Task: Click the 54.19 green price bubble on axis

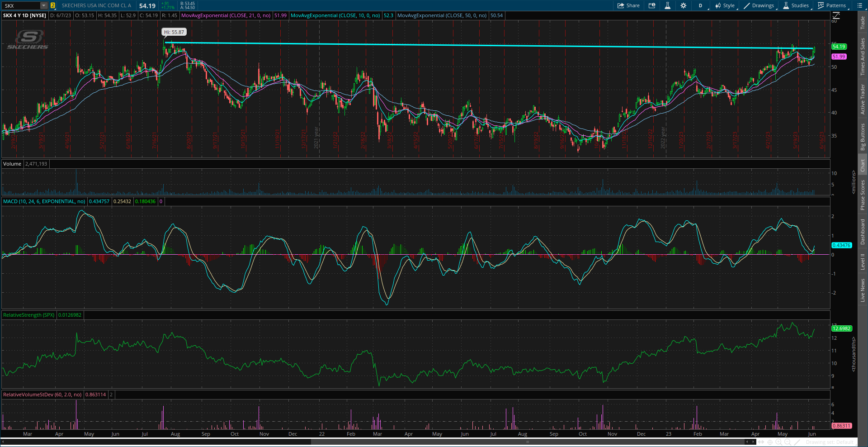Action: (839, 47)
